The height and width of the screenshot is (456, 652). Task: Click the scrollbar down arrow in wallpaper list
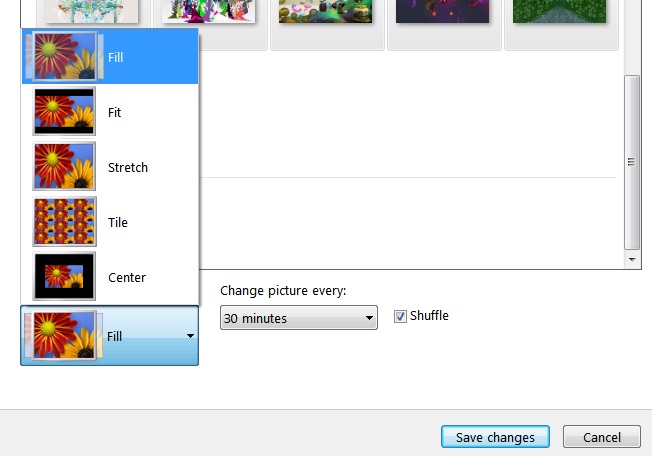(631, 259)
